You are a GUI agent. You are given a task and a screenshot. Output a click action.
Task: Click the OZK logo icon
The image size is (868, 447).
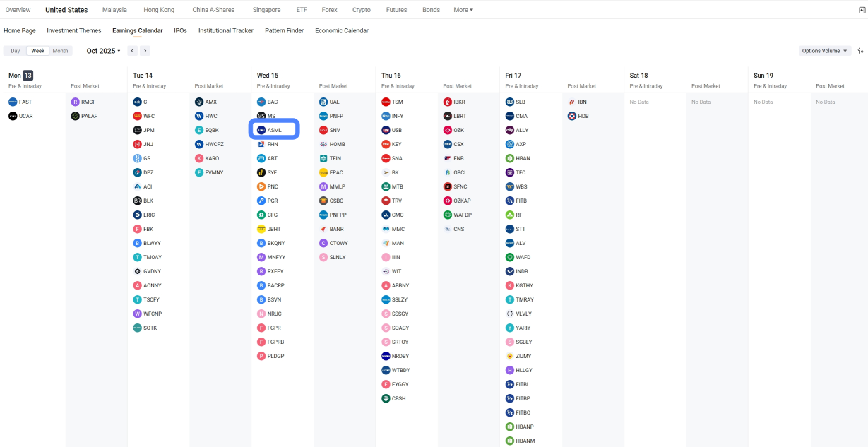pyautogui.click(x=448, y=130)
